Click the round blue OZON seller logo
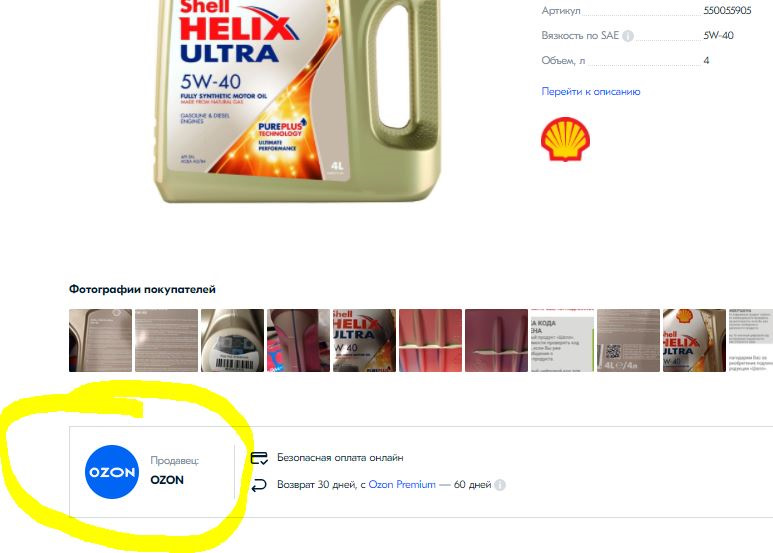The image size is (773, 553). 112,472
